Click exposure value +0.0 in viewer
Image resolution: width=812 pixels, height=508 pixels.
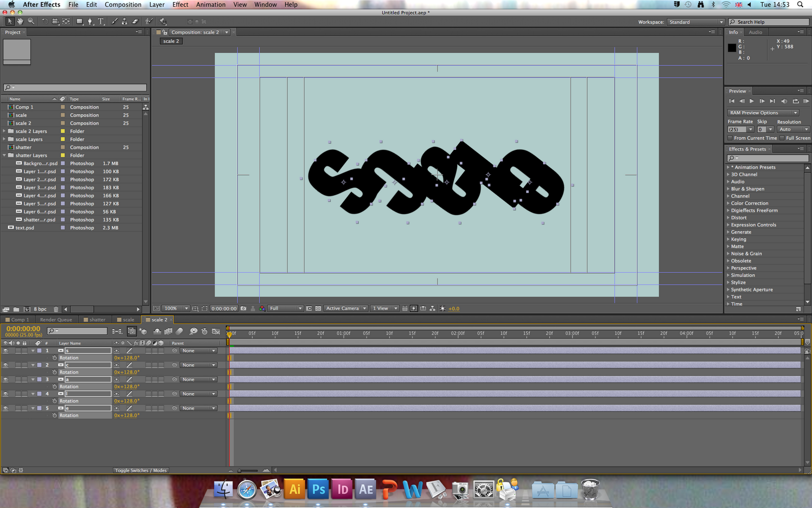point(454,308)
